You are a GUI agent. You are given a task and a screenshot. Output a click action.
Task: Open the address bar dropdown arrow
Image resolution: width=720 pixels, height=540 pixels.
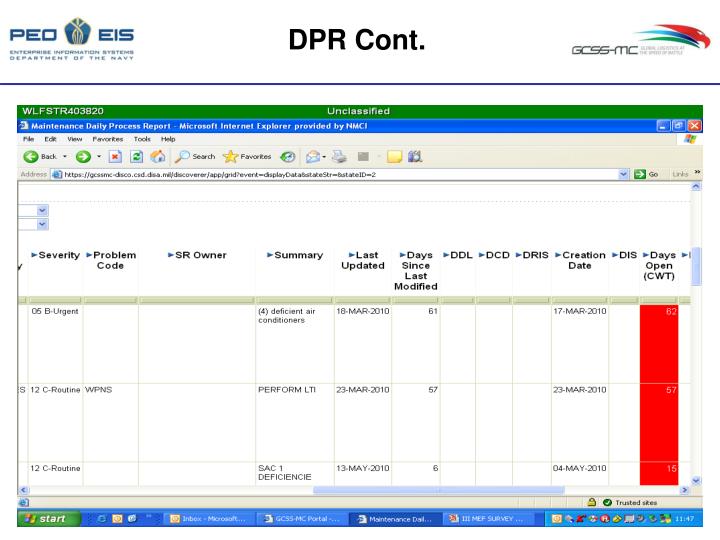(625, 174)
